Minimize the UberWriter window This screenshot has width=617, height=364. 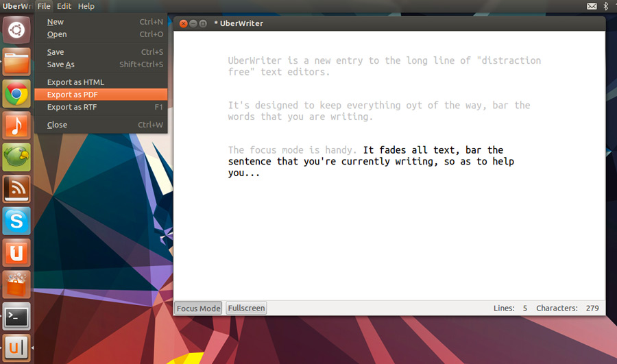point(193,23)
